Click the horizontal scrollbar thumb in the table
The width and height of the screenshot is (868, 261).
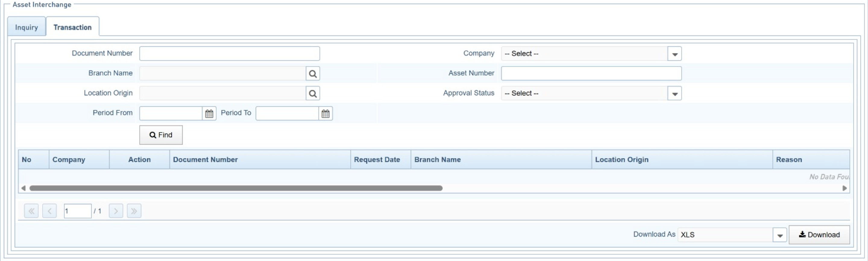(236, 188)
